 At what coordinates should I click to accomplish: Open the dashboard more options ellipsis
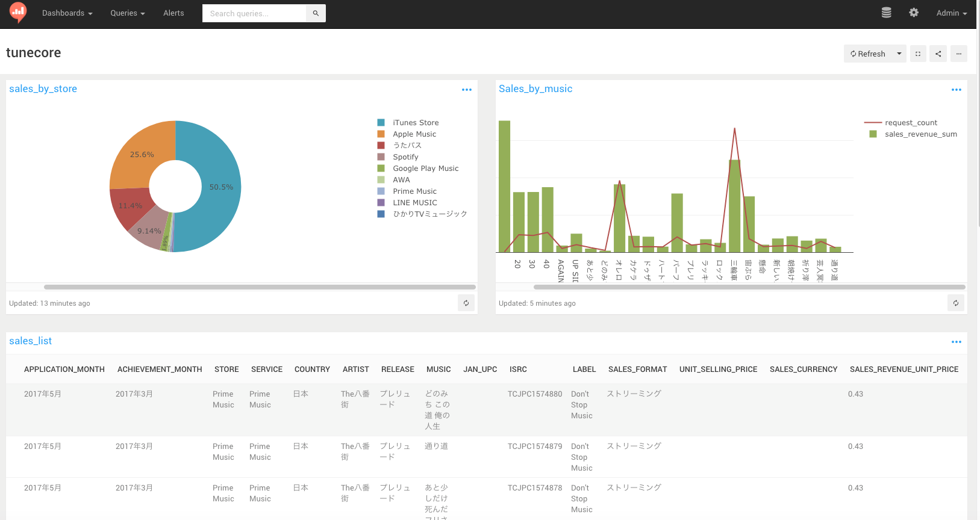[x=959, y=54]
